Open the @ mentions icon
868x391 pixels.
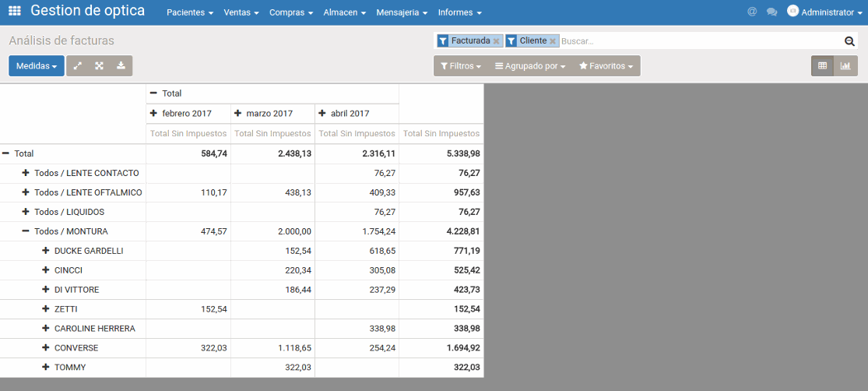[751, 12]
